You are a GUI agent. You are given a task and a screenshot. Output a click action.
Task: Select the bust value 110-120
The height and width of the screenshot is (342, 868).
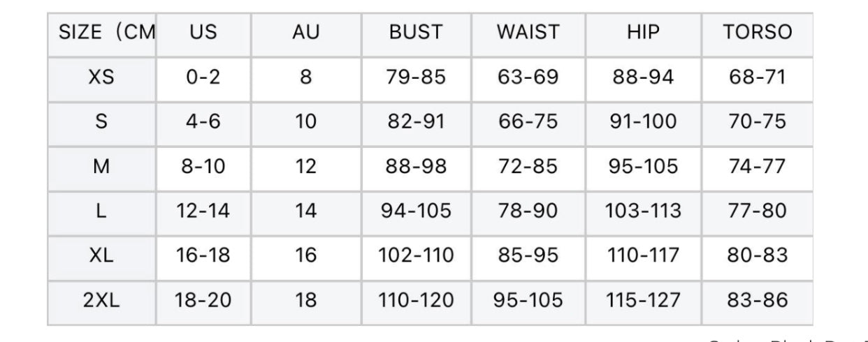coord(416,300)
